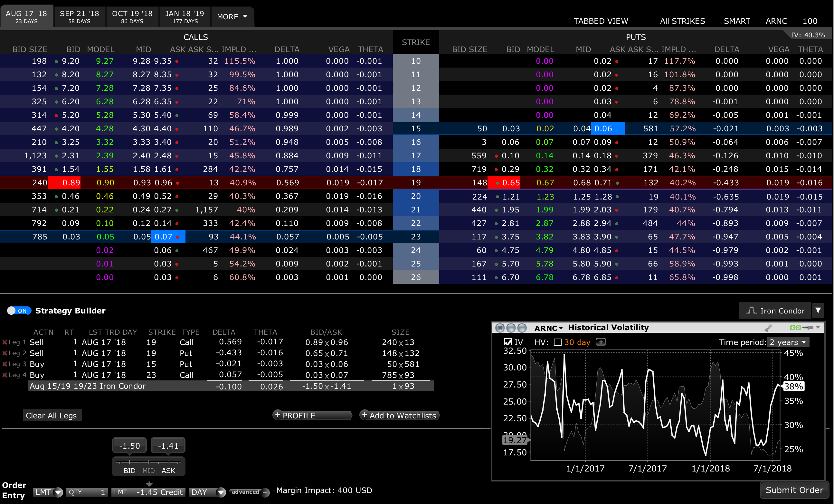Click the -1.50 bid price bubble

click(x=130, y=445)
